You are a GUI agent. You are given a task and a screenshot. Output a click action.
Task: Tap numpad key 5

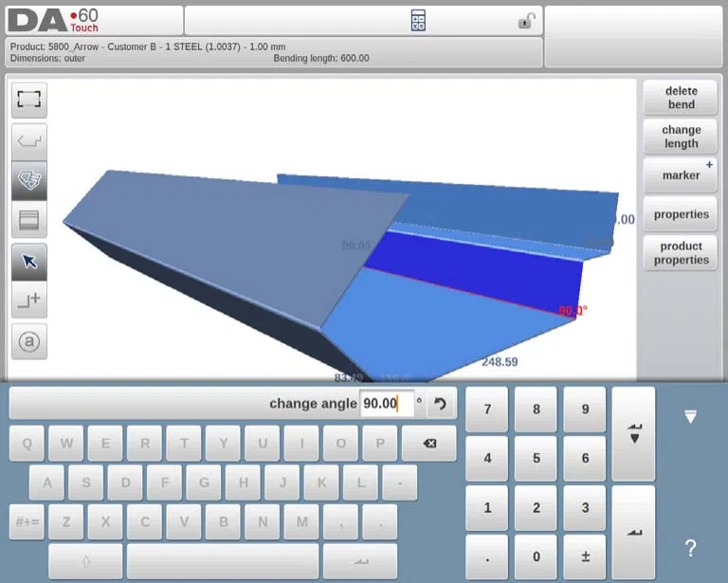coord(536,459)
